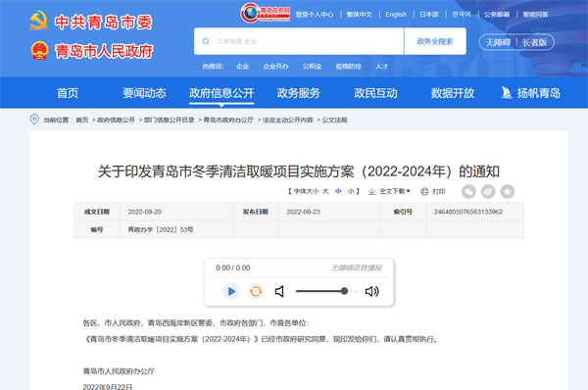The height and width of the screenshot is (390, 588).
Task: Play the audio reading
Action: (x=231, y=291)
